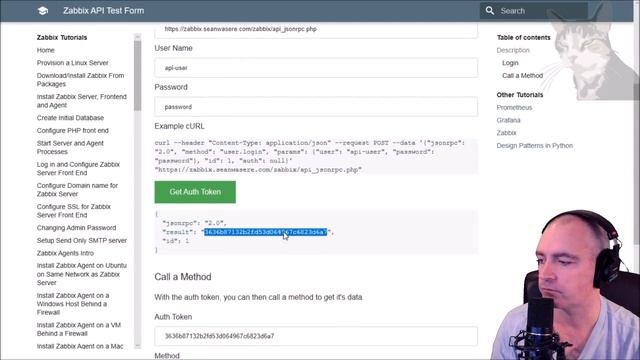Click the User Name input field
The height and width of the screenshot is (360, 640).
coord(316,68)
